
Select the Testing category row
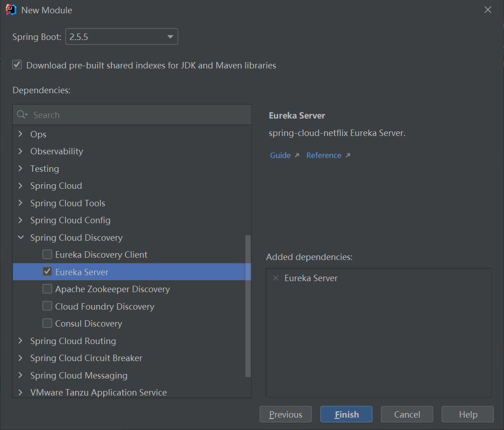tap(45, 169)
